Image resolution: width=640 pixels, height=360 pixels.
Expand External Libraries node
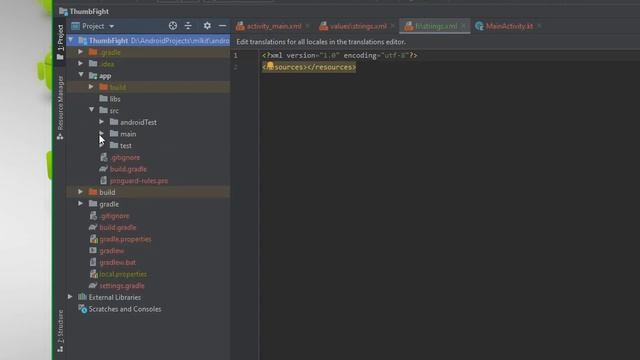(x=71, y=297)
